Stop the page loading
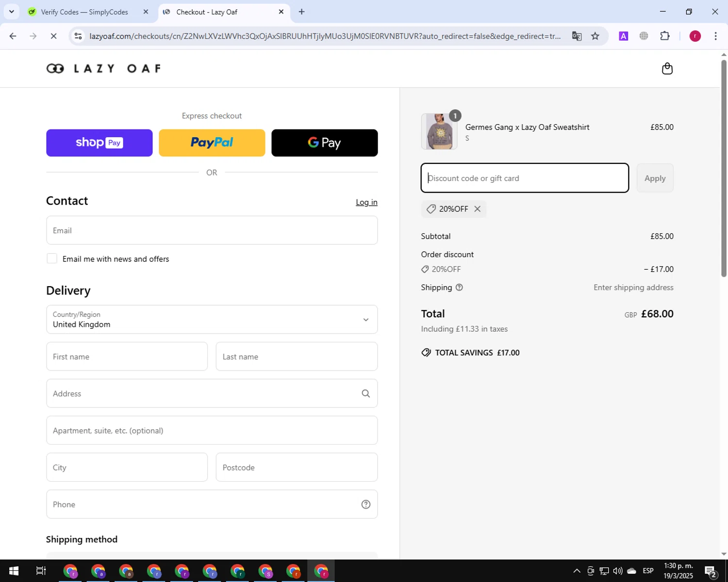Screen dimensions: 728x582 click(53, 36)
